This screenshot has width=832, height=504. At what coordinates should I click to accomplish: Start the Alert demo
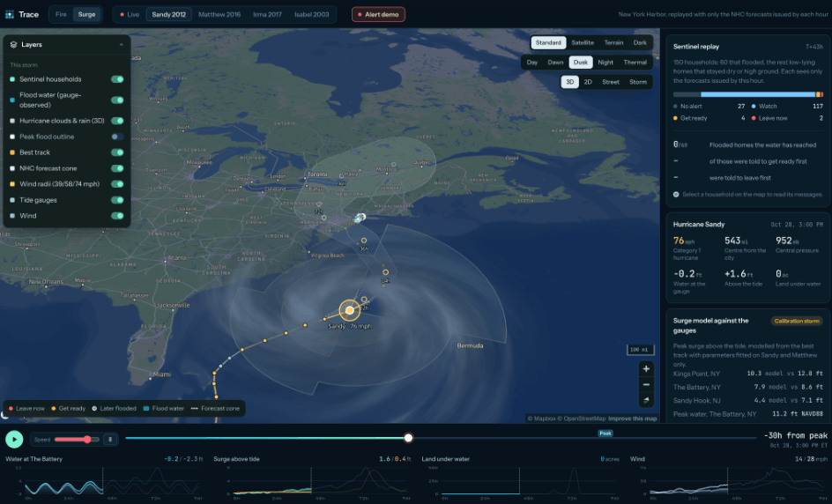point(378,14)
